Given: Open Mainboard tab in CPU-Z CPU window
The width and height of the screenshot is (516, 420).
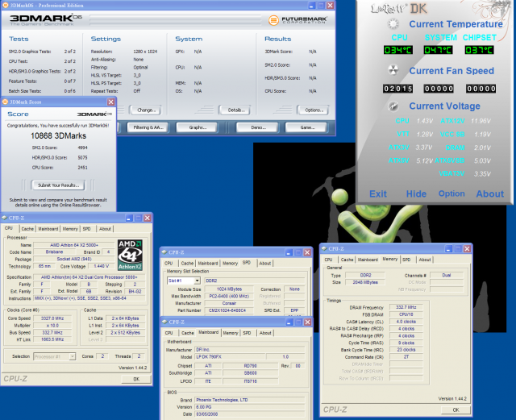Looking at the screenshot, I should (48, 229).
